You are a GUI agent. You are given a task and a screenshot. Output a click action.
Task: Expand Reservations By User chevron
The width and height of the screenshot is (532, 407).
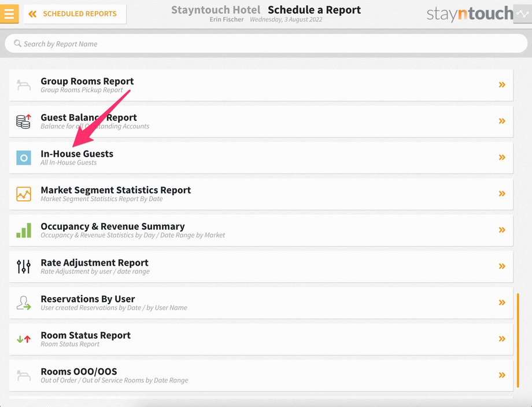pyautogui.click(x=502, y=302)
